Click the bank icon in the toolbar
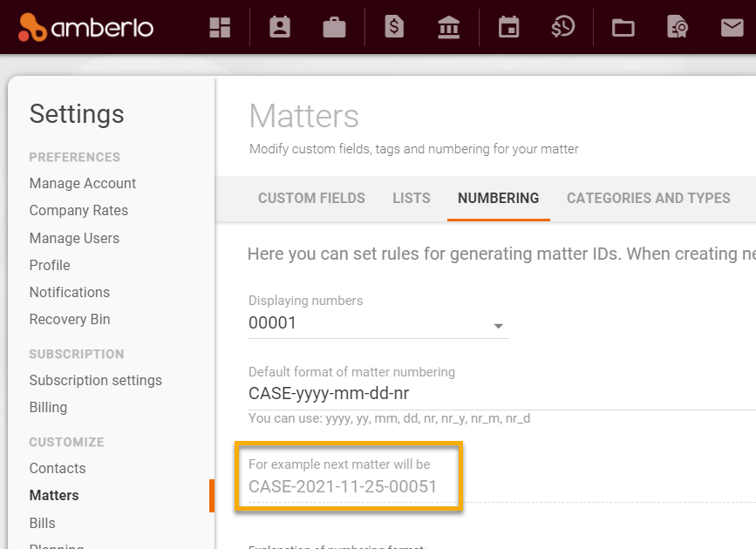 tap(448, 27)
